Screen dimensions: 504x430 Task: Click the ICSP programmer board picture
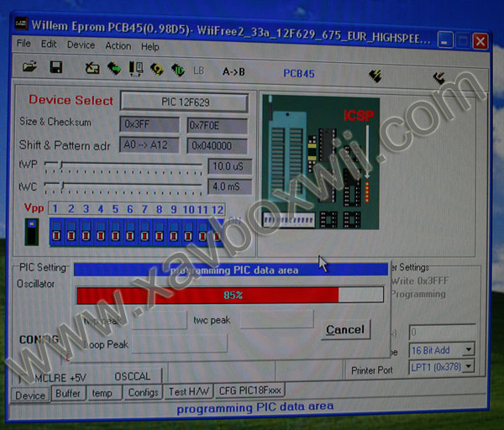coord(321,162)
